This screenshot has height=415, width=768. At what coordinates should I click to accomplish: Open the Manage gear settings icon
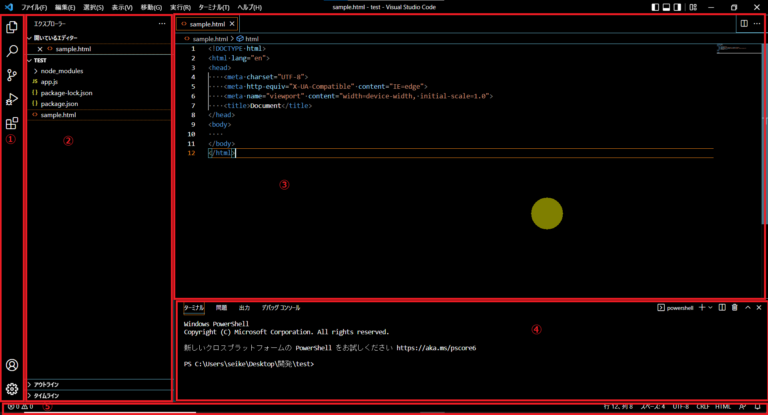click(x=12, y=389)
